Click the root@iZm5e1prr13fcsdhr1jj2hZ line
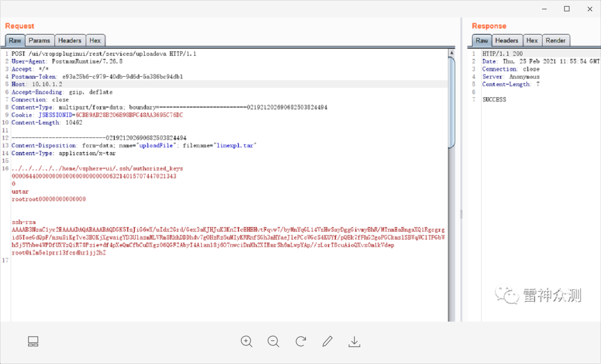Image resolution: width=601 pixels, height=364 pixels. point(58,252)
